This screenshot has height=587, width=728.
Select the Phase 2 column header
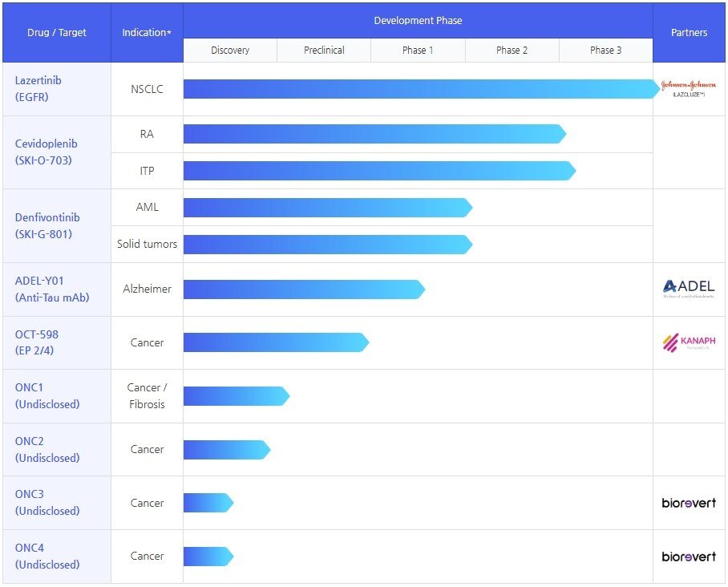[512, 51]
